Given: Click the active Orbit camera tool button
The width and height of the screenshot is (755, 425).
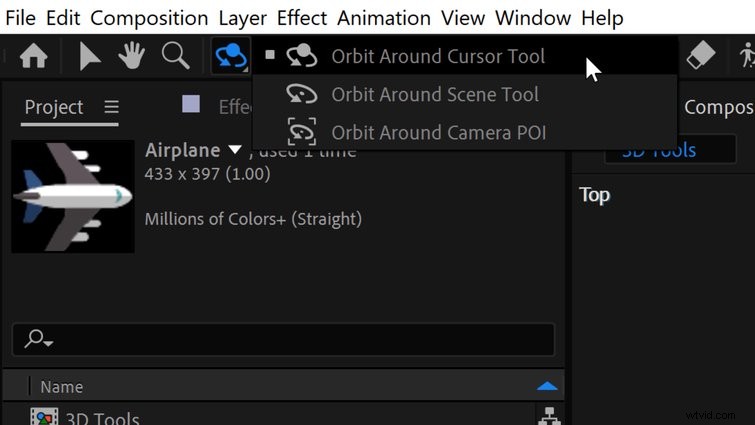Looking at the screenshot, I should (231, 56).
